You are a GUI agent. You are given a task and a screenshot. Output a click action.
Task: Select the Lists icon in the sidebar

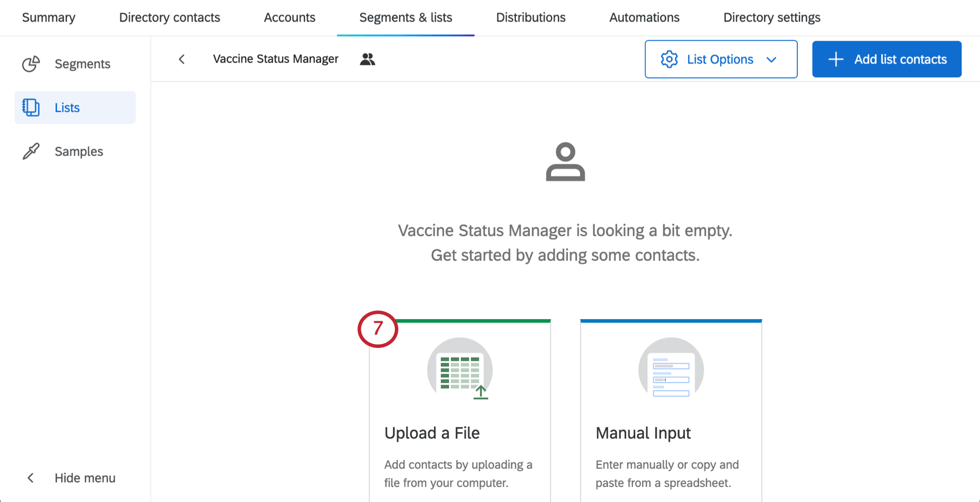(x=31, y=107)
